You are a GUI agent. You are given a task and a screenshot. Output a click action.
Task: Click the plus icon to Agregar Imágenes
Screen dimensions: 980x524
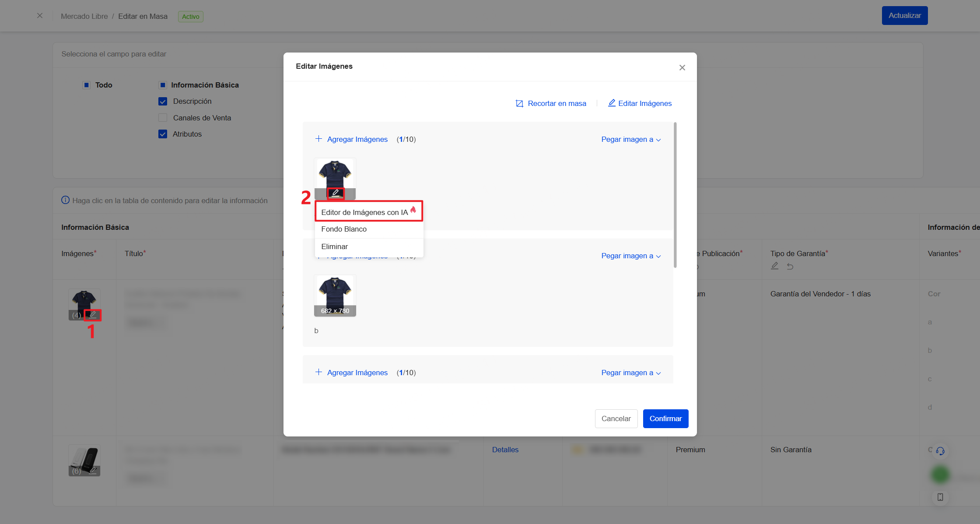pyautogui.click(x=318, y=138)
